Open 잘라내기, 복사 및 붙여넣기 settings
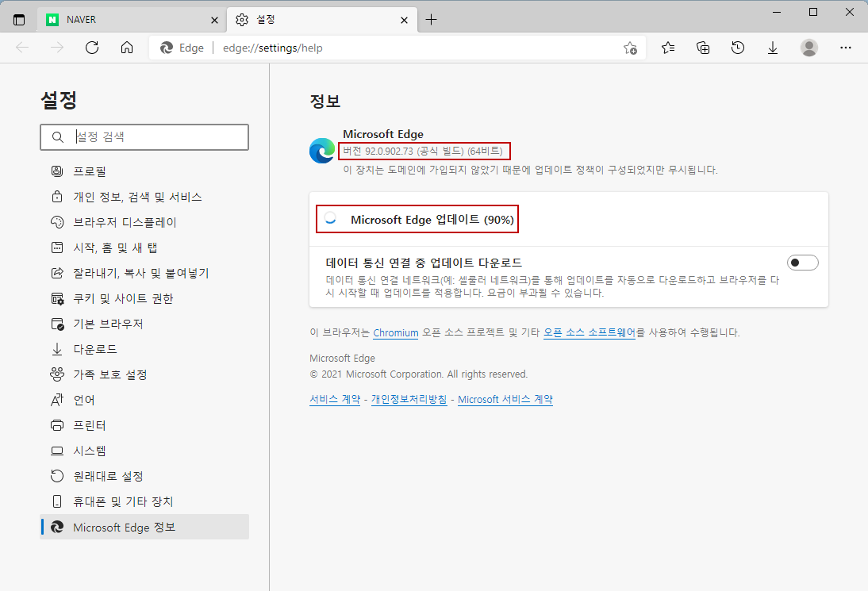This screenshot has height=591, width=868. click(144, 274)
